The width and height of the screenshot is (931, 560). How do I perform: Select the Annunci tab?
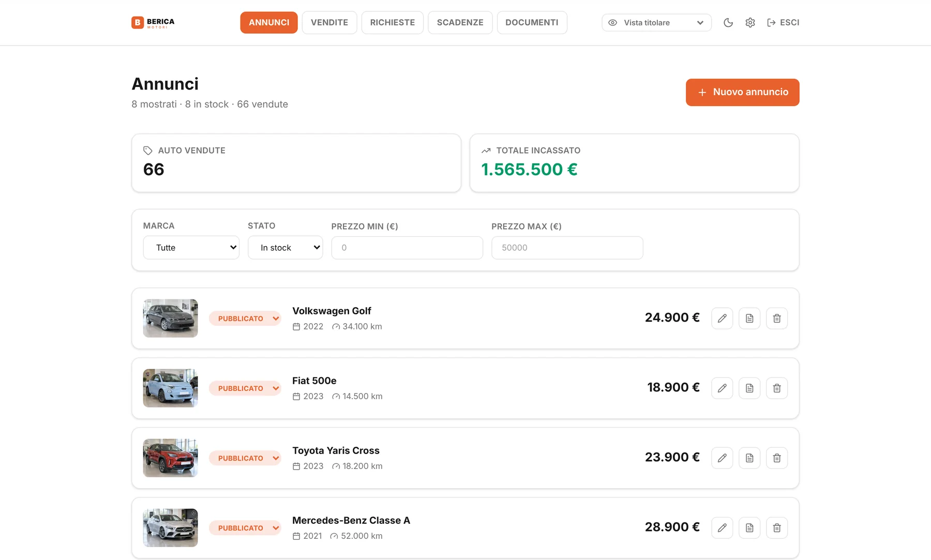tap(269, 22)
